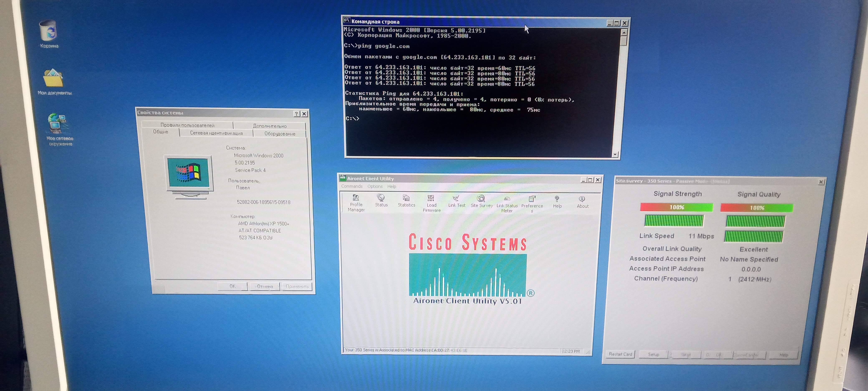
Task: Open the Link Status Meter
Action: click(507, 204)
